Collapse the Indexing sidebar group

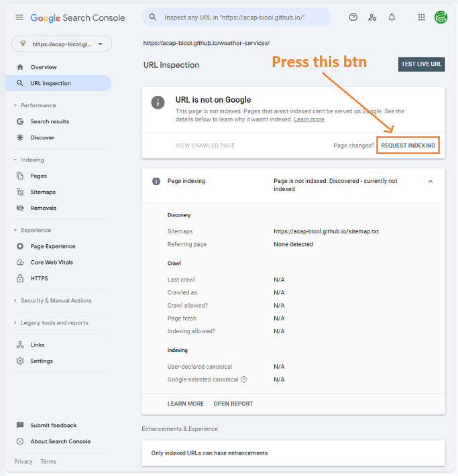[x=15, y=160]
